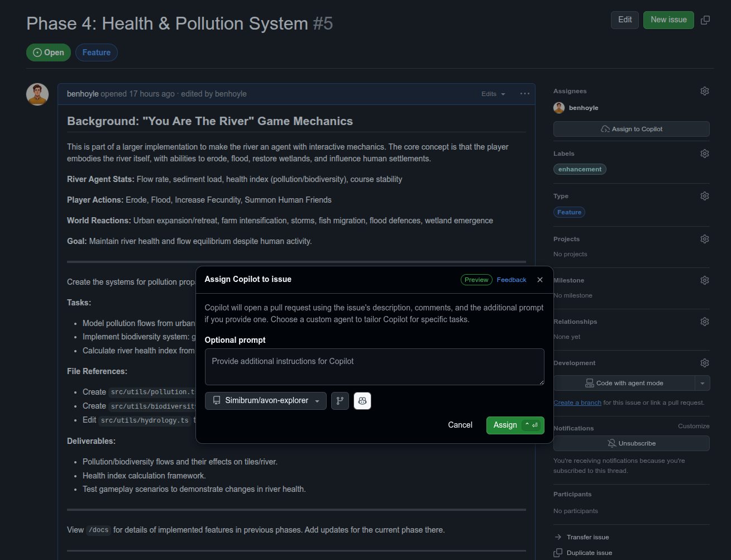731x560 pixels.
Task: Click the custom agent Copilot icon button
Action: pyautogui.click(x=362, y=401)
